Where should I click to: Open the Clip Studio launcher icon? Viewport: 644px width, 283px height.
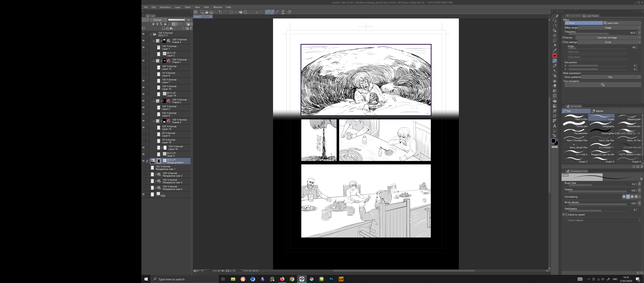pos(196,12)
